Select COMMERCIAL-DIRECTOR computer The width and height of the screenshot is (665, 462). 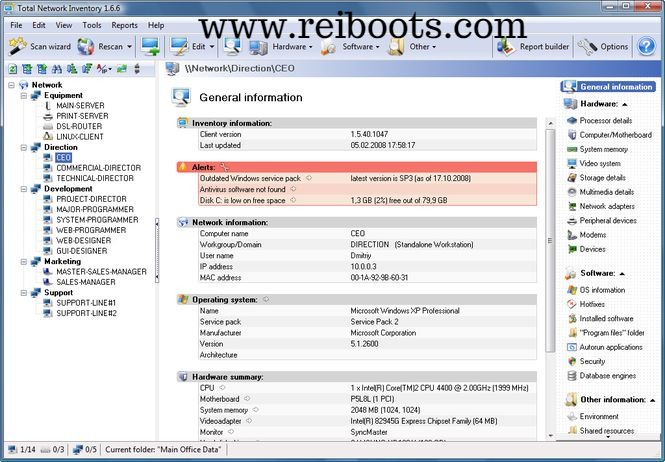(98, 168)
